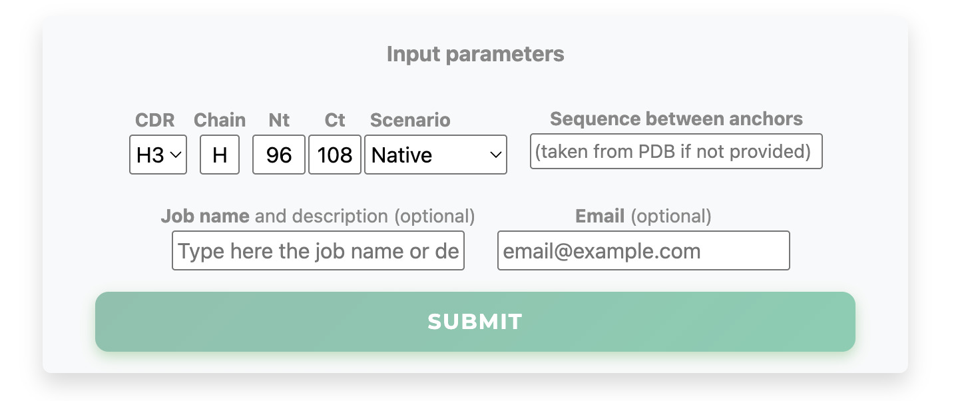Click the Email input field
The image size is (980, 401).
(643, 251)
